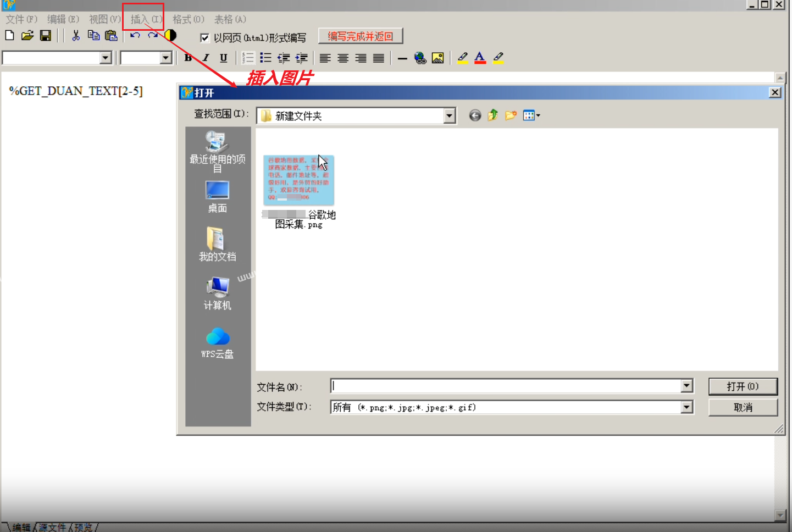Close the 打开 dialog
Screen dimensions: 792x532
(x=775, y=92)
